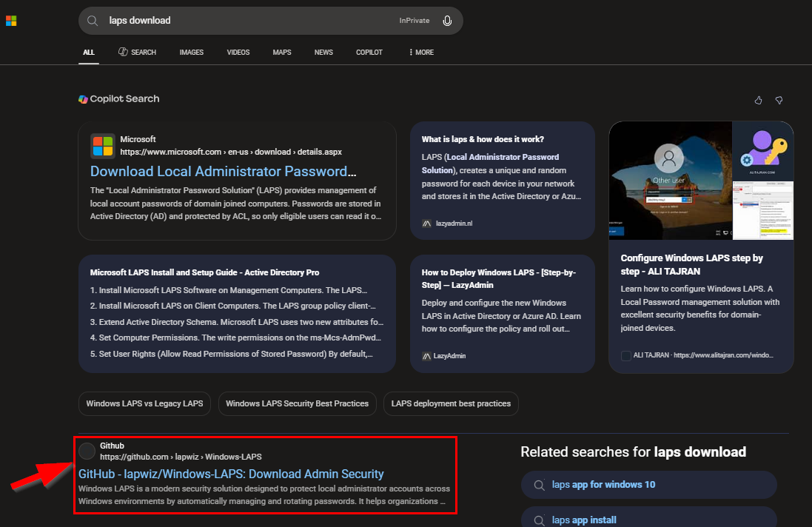The width and height of the screenshot is (812, 527).
Task: Click the microphone voice search icon
Action: pos(447,21)
